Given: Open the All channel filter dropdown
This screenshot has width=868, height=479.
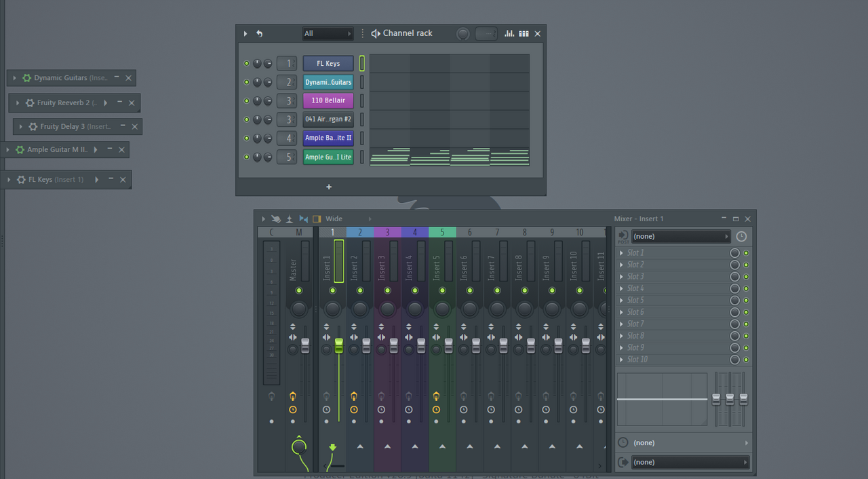Looking at the screenshot, I should [x=328, y=33].
